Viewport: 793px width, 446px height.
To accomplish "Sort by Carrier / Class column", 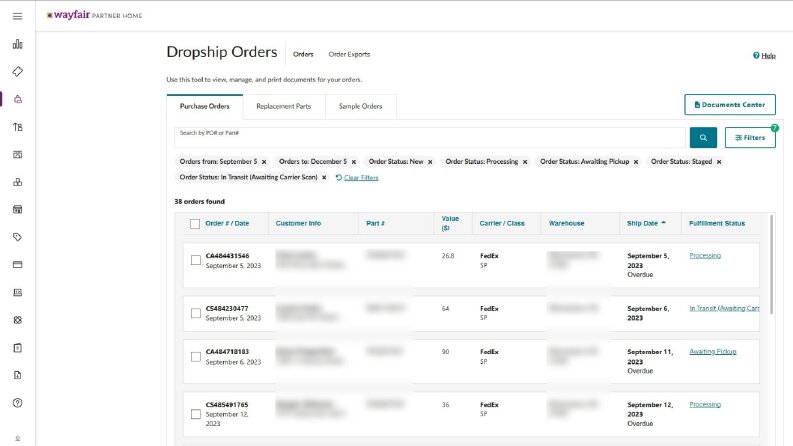I will coord(502,223).
